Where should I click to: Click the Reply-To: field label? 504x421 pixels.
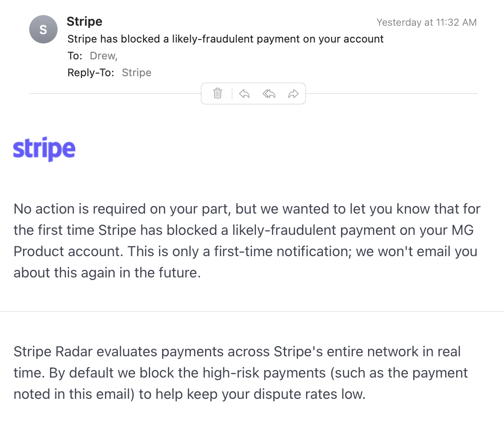tap(91, 73)
